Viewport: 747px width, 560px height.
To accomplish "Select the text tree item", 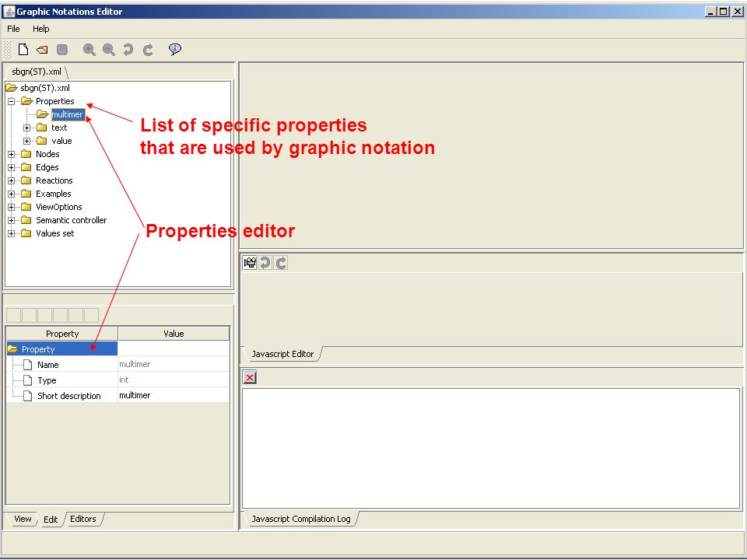I will tap(59, 128).
